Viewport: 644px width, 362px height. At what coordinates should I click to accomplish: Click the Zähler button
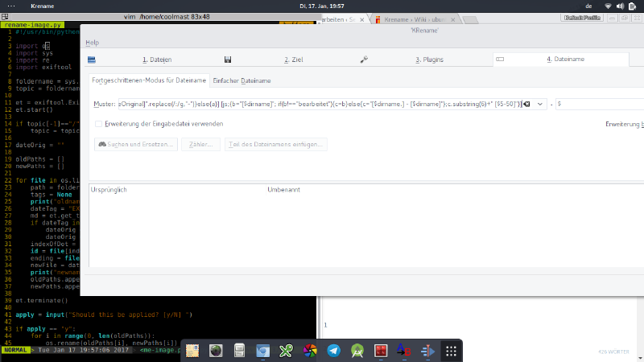(200, 145)
